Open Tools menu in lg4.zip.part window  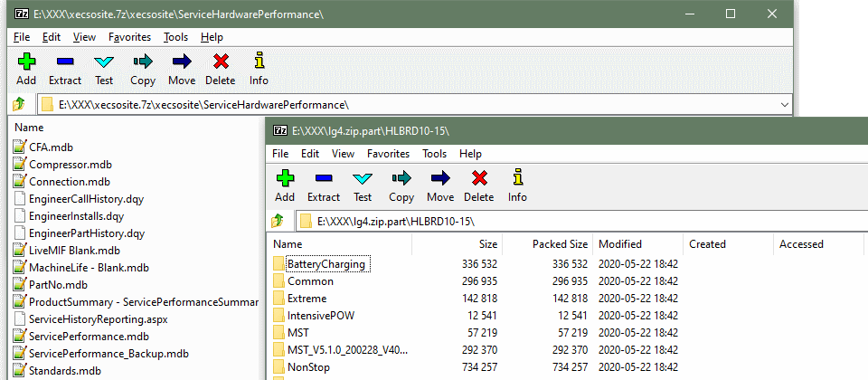coord(435,154)
